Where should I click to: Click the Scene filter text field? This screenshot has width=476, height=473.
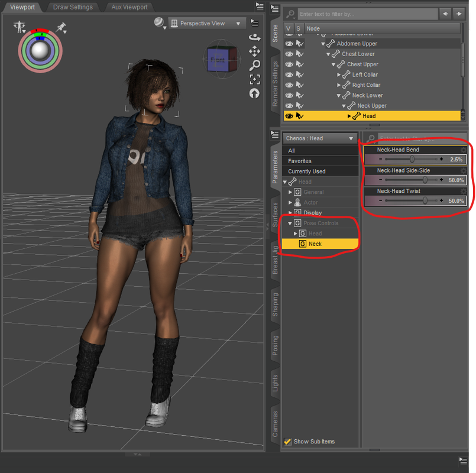(368, 14)
